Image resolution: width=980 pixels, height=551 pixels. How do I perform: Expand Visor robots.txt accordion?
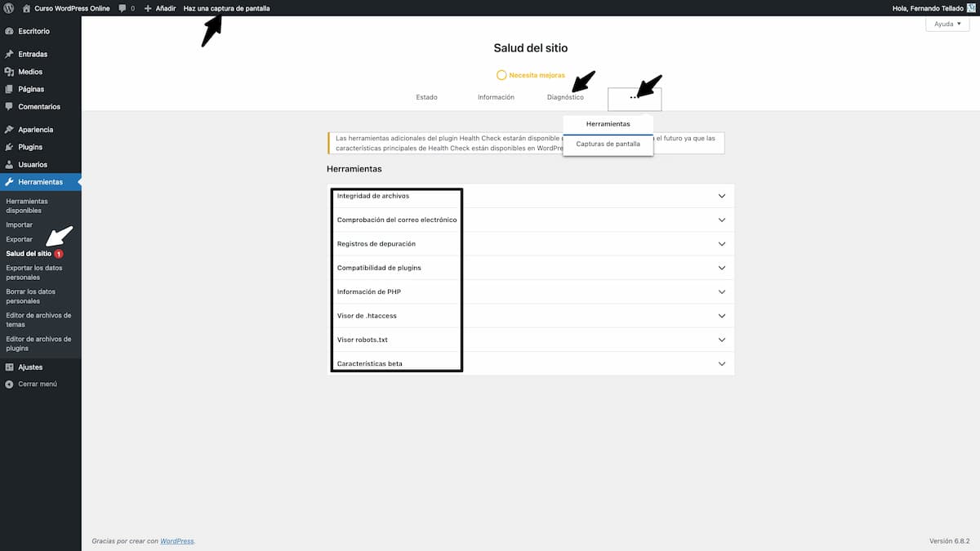pos(530,340)
